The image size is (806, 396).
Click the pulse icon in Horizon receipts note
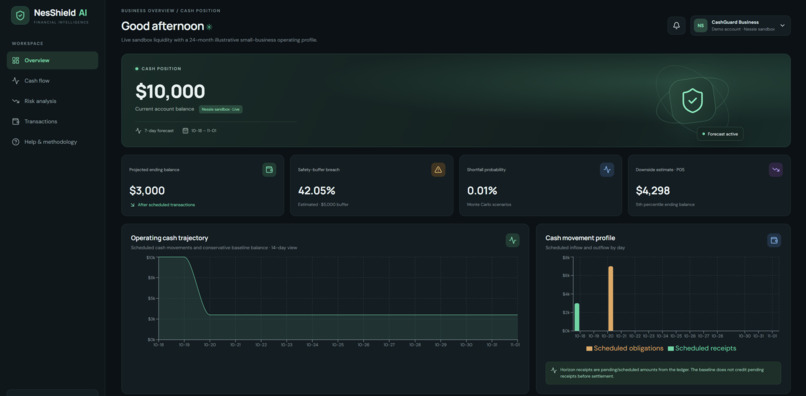click(554, 370)
